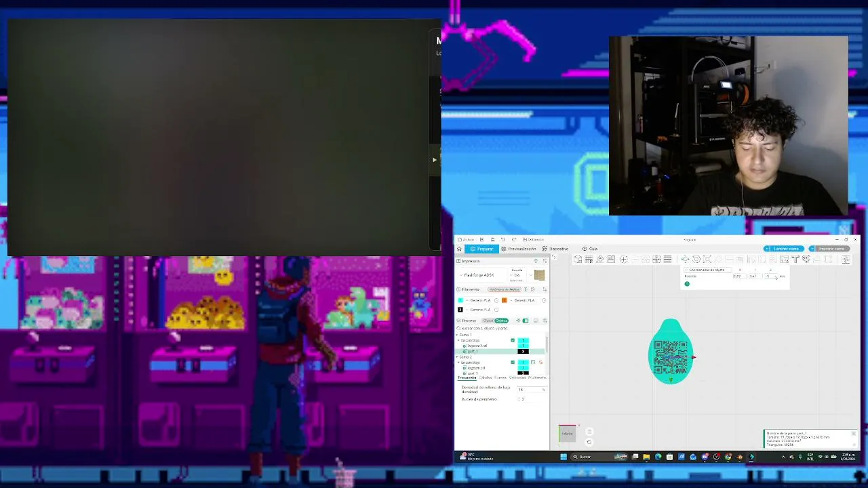Toggle the Ensamblaje checkbox under Cama 2

[x=513, y=362]
